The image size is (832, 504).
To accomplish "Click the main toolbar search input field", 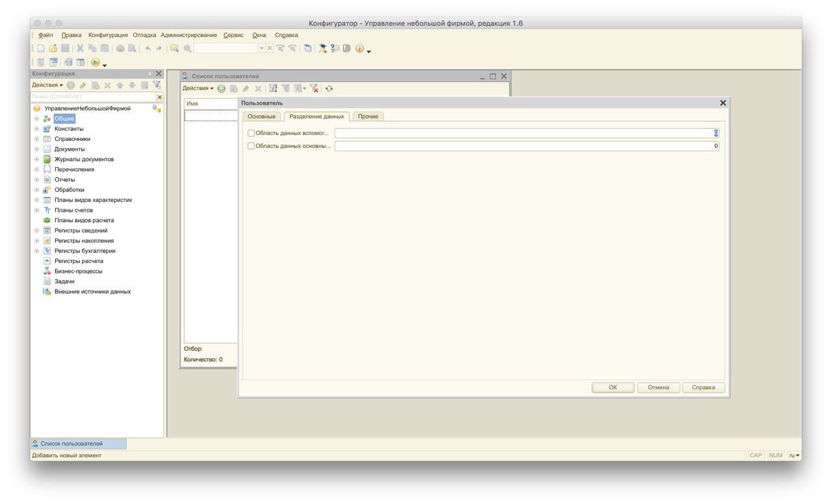I will click(226, 49).
